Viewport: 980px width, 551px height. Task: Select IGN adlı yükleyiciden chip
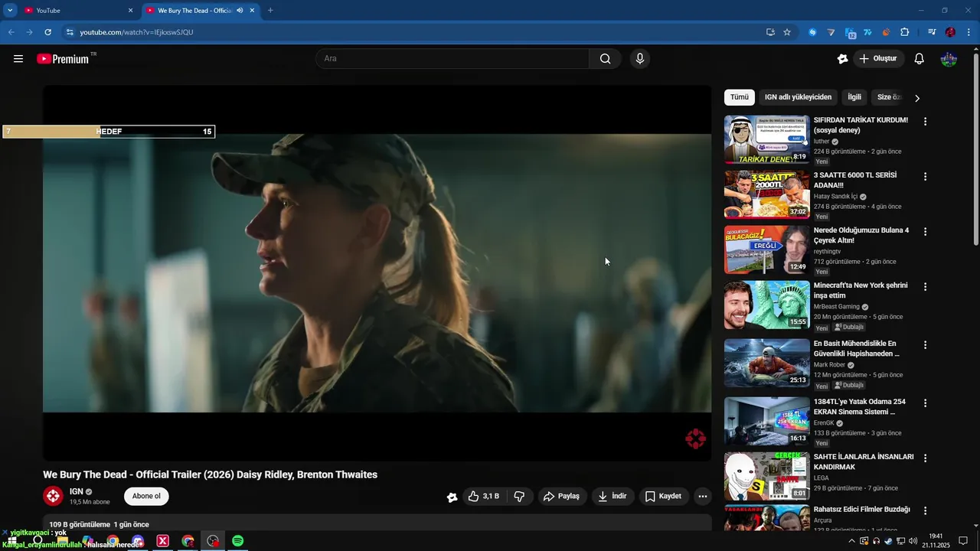pyautogui.click(x=798, y=97)
